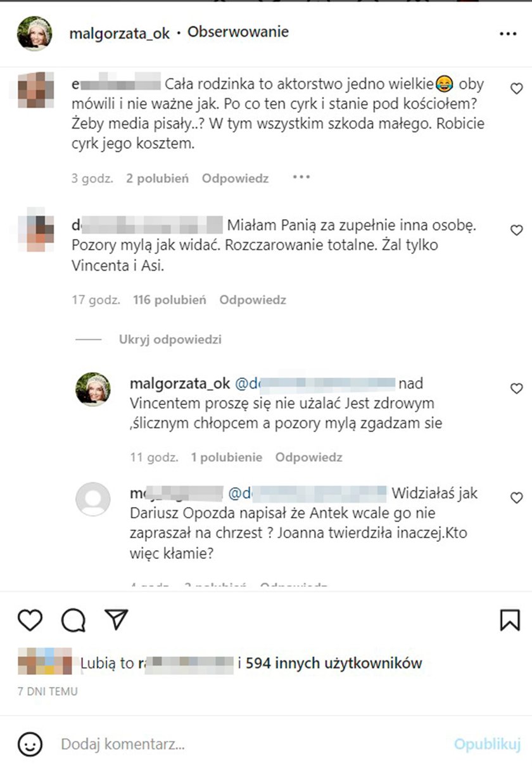Open the post's three-dot options menu
532x770 pixels.
click(x=508, y=34)
